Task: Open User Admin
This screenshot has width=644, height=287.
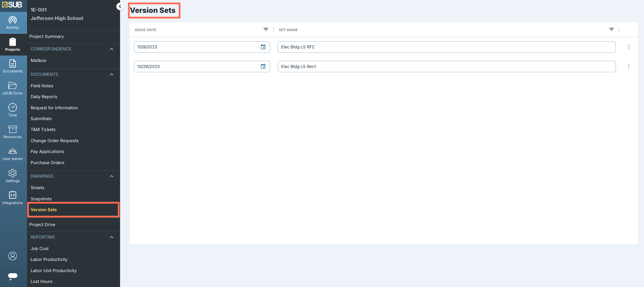Action: (13, 154)
